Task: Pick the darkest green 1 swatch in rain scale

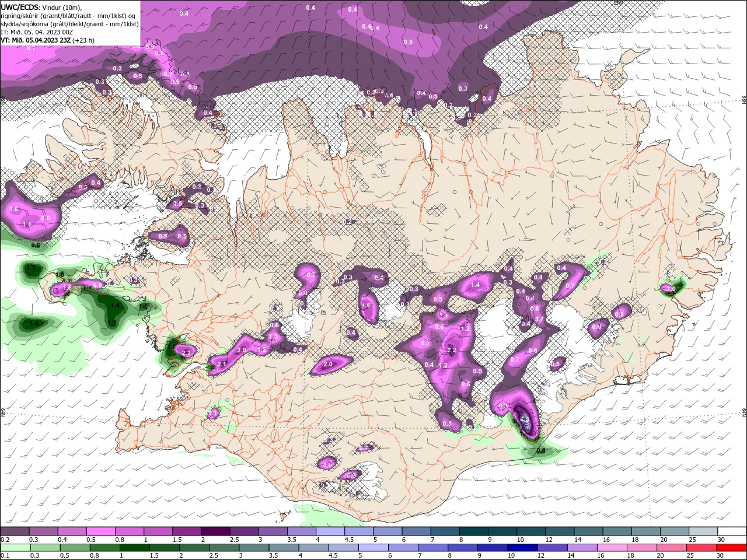Action: tap(134, 548)
